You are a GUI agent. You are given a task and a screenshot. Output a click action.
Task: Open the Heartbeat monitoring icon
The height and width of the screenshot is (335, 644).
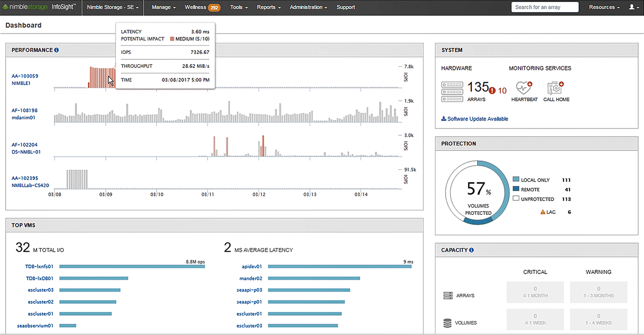523,88
